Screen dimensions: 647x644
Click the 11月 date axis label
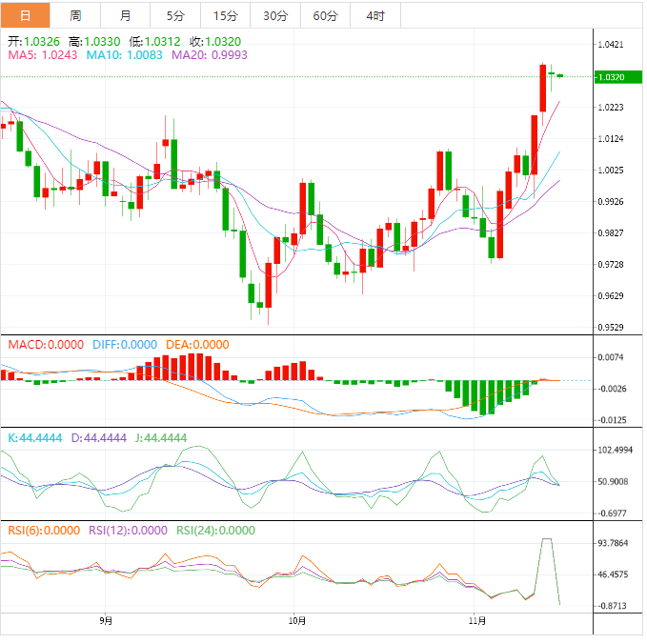477,620
